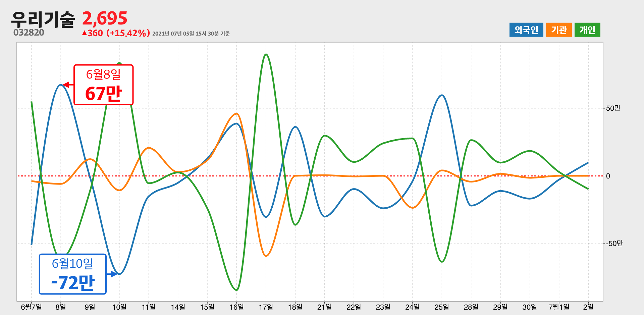Toggle the 개인 green legend button
The height and width of the screenshot is (315, 644).
pos(587,30)
